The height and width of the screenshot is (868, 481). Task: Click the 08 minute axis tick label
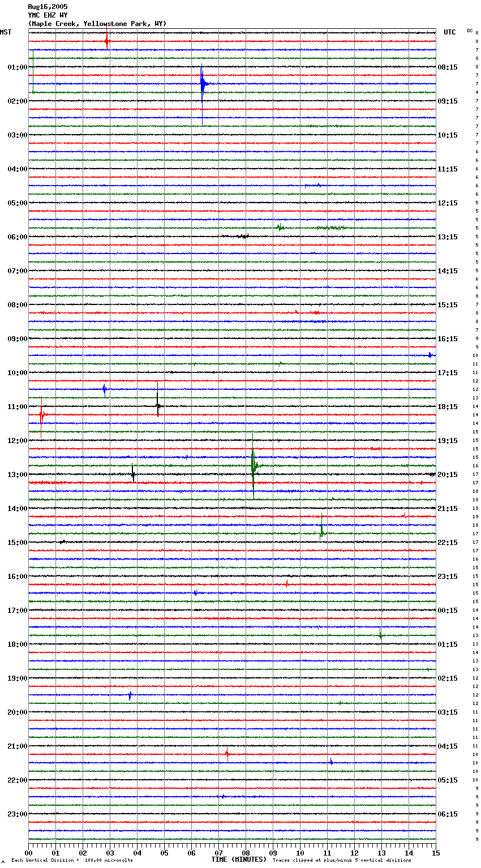[x=246, y=853]
